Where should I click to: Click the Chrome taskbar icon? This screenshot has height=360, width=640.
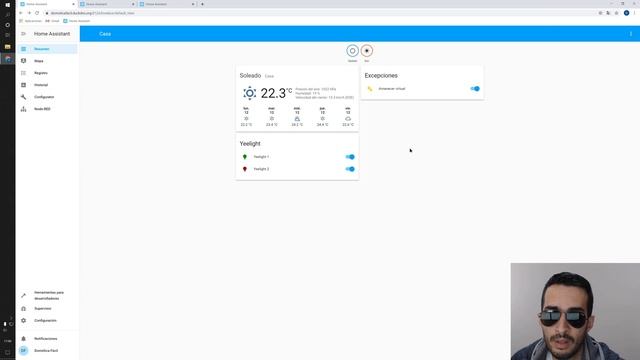click(x=7, y=59)
